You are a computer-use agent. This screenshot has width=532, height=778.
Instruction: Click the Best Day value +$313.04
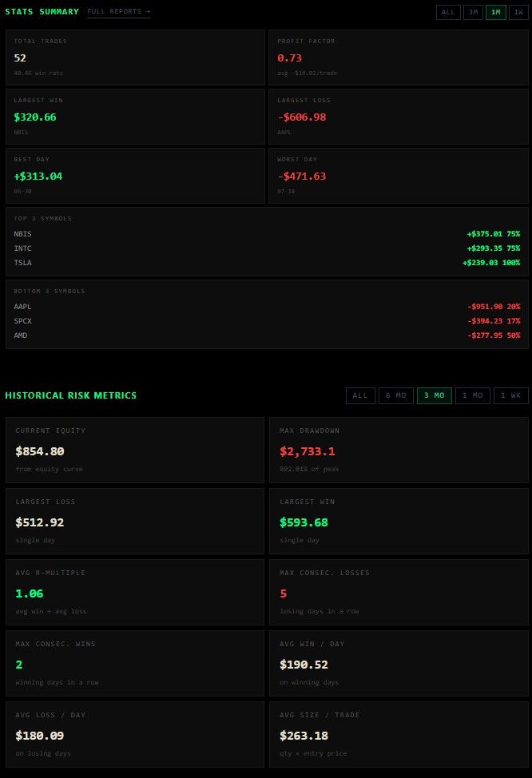pyautogui.click(x=38, y=177)
